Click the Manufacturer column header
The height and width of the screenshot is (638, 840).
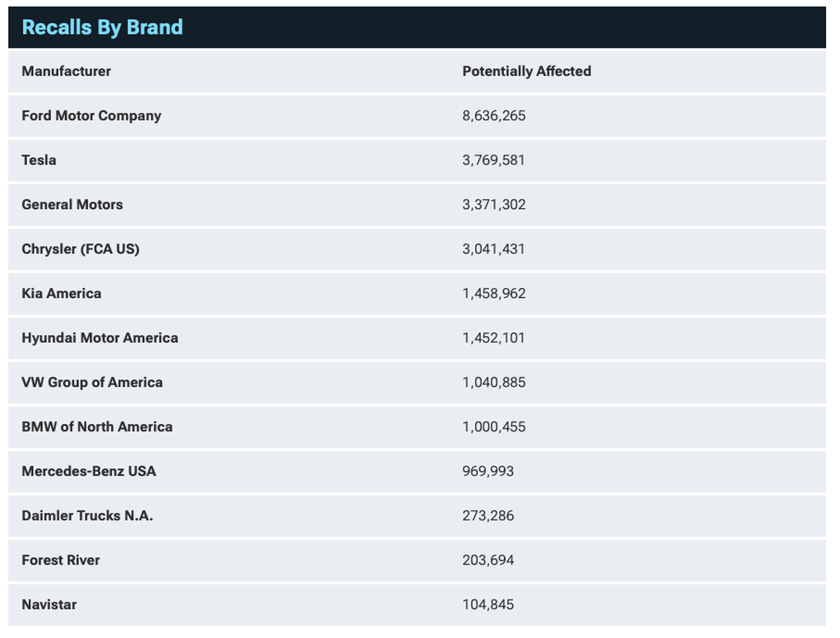point(66,72)
